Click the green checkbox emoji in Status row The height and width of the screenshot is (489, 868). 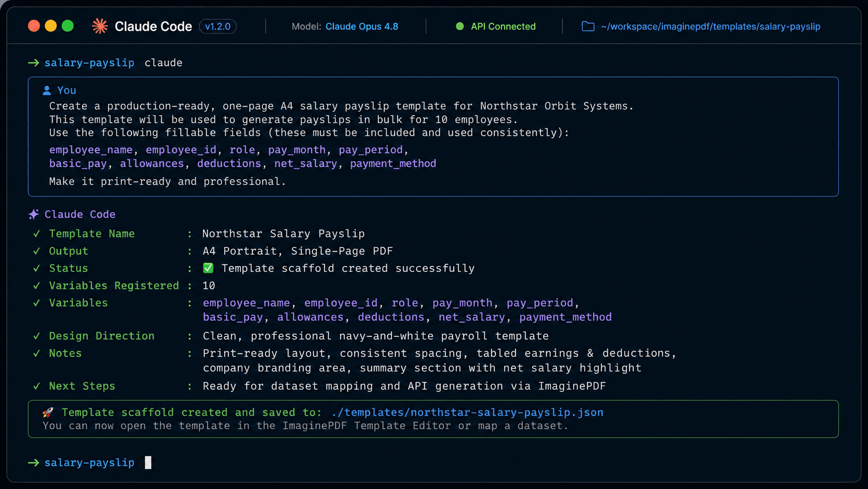click(208, 268)
